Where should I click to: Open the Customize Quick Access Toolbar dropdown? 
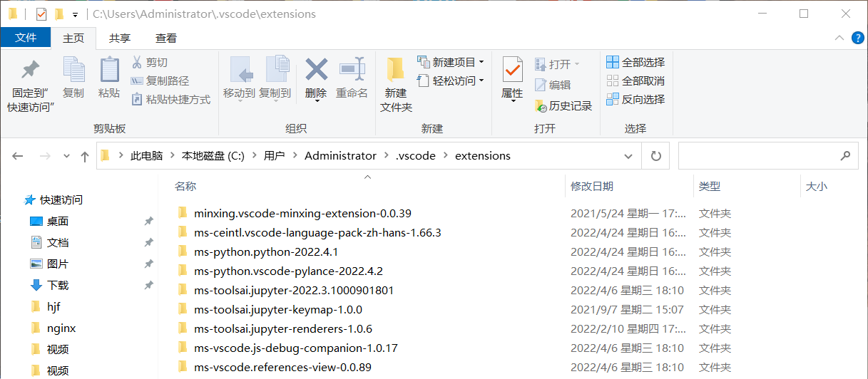pos(75,14)
